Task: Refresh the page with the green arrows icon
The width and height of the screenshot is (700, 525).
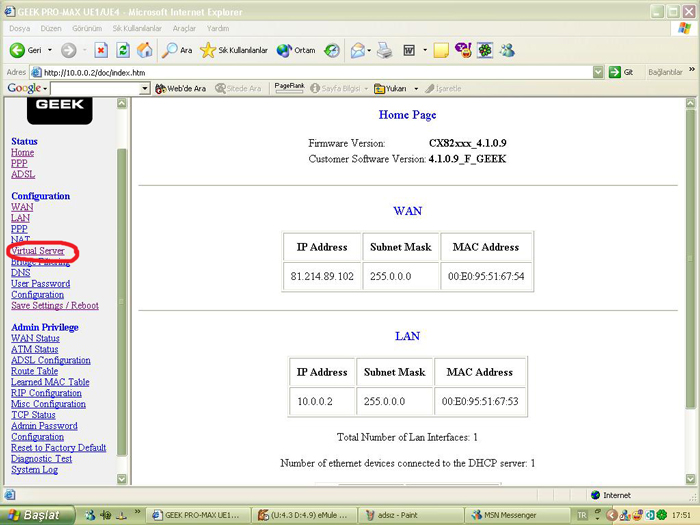Action: [x=123, y=50]
